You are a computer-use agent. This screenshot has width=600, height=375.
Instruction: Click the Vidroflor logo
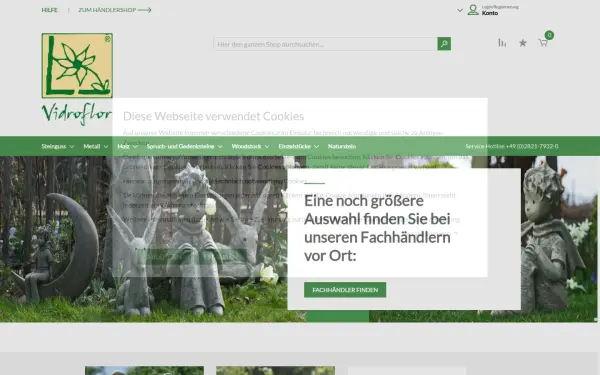click(x=77, y=79)
